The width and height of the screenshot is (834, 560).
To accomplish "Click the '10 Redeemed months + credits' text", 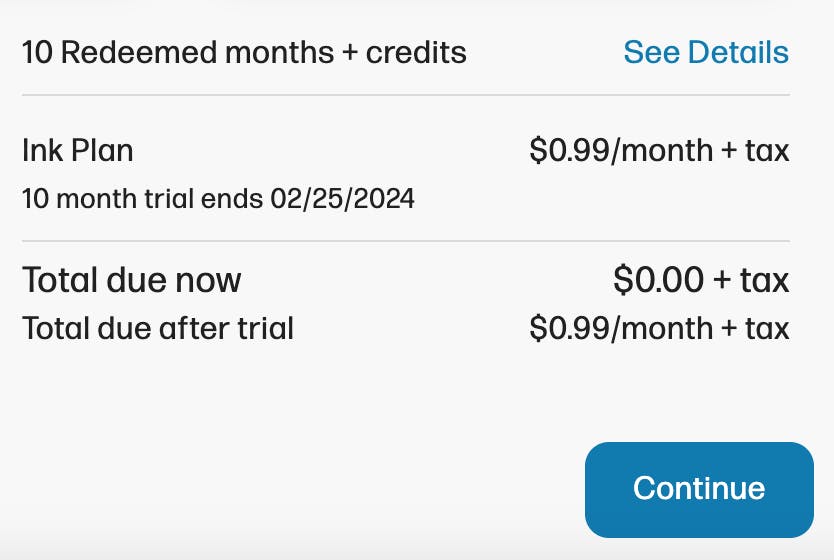I will pos(244,52).
